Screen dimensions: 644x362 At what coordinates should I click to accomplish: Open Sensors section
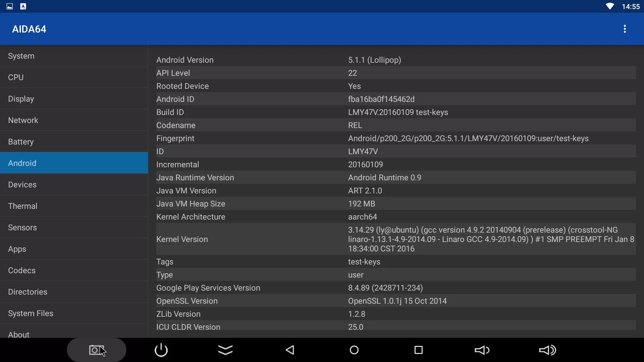click(x=22, y=227)
